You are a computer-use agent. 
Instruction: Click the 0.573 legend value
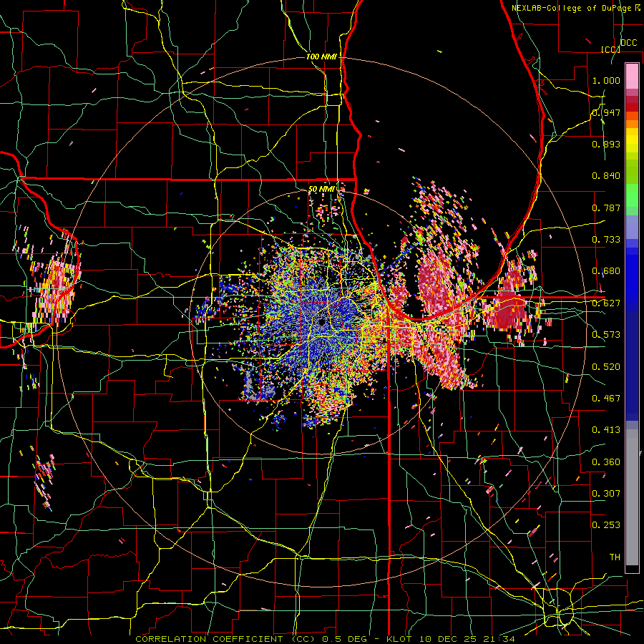pos(606,335)
